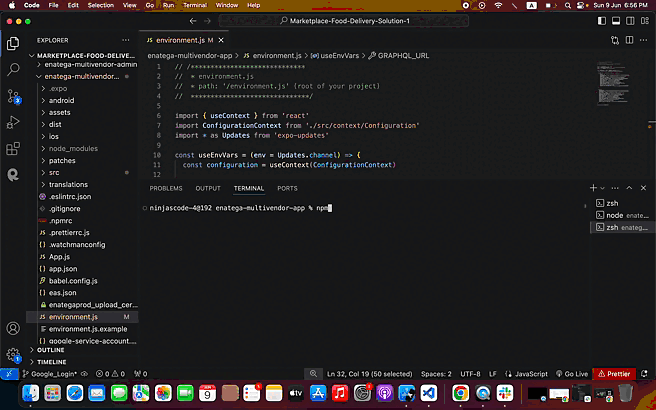
Task: Switch to the PROBLEMS panel tab
Action: click(x=166, y=188)
